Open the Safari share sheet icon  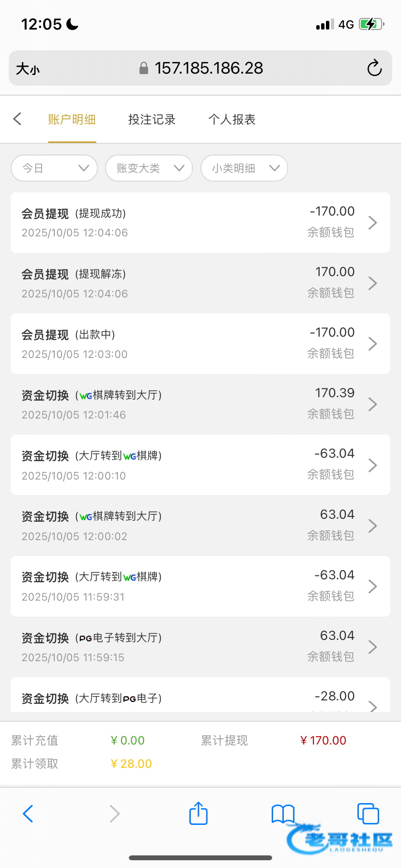[x=198, y=813]
